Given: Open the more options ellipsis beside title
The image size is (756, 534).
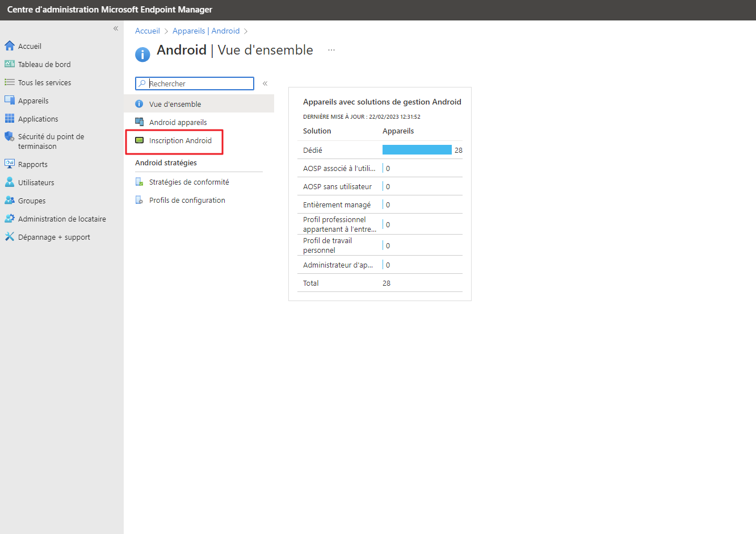Looking at the screenshot, I should (331, 50).
